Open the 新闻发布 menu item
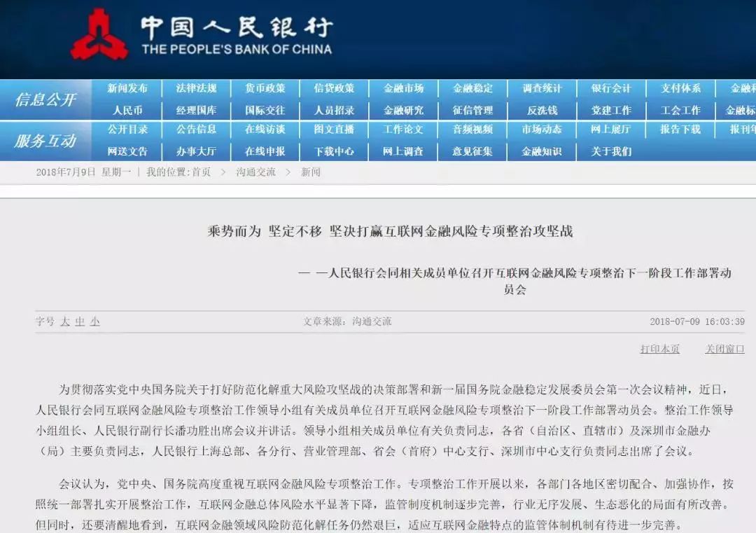This screenshot has width=756, height=533. [x=127, y=88]
